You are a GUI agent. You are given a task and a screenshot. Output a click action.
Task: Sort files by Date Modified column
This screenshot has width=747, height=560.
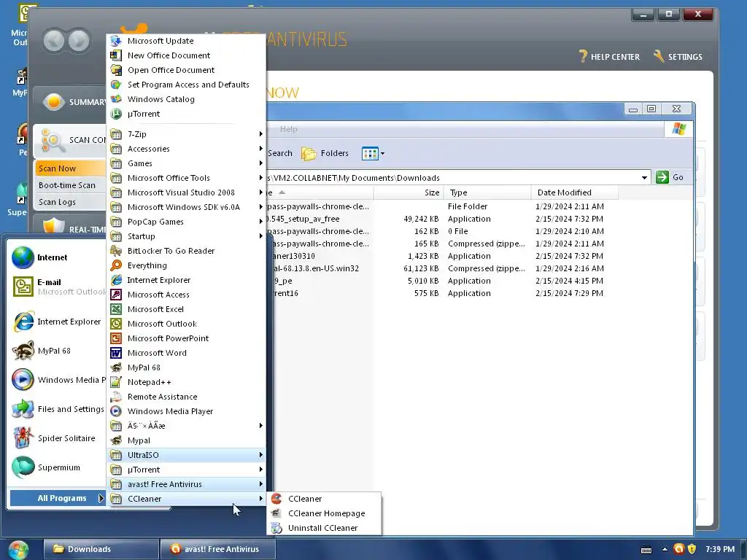(574, 192)
